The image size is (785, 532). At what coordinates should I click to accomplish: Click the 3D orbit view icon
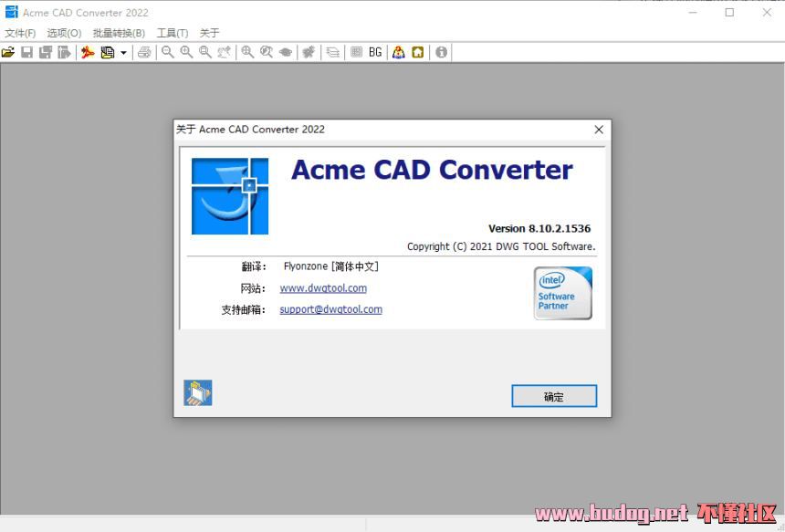(x=286, y=52)
